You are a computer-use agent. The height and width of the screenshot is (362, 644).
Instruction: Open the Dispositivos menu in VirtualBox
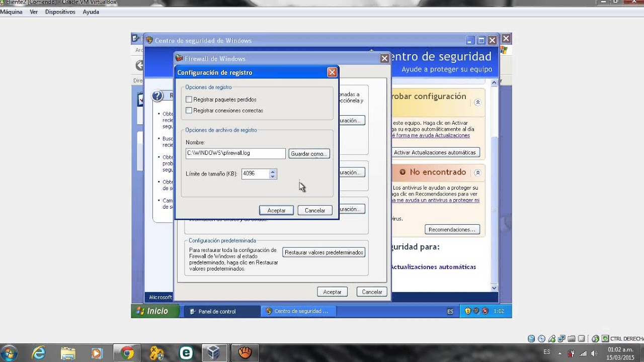coord(60,12)
